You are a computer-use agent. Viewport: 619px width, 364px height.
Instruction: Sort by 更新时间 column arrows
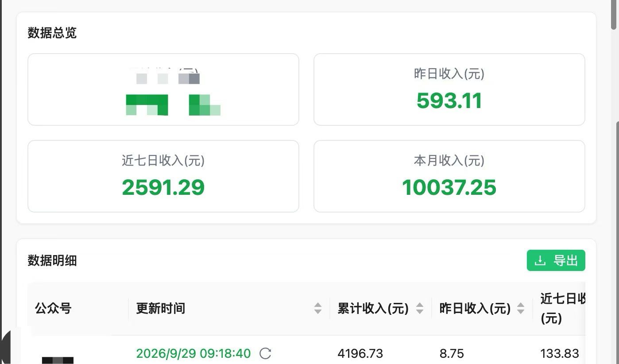[318, 308]
